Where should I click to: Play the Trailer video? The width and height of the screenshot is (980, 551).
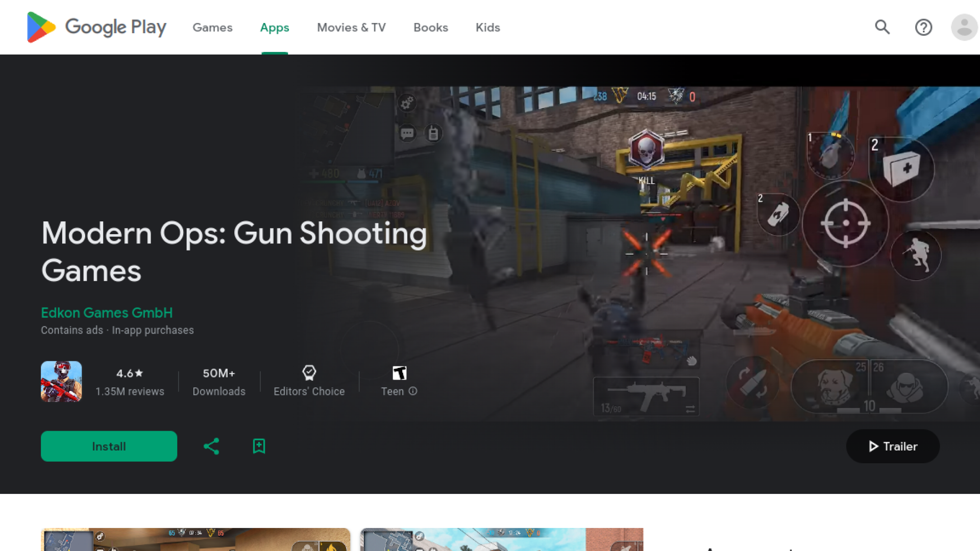click(x=893, y=446)
